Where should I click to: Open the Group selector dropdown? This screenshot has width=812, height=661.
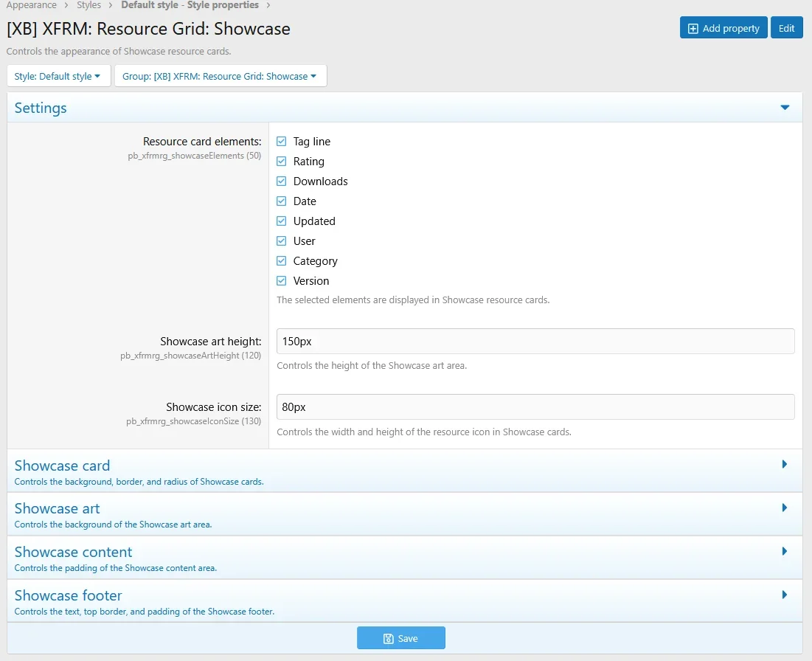tap(221, 76)
